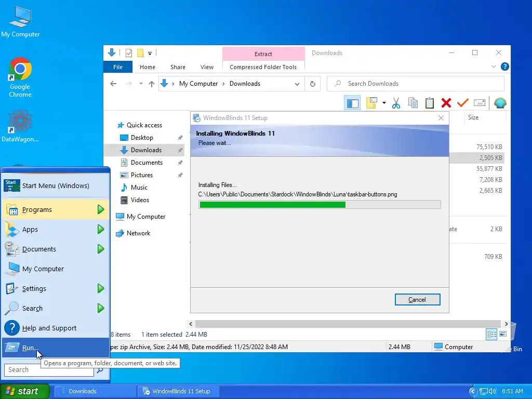The width and height of the screenshot is (532, 399).
Task: Click the Copy toolbar icon
Action: pos(413,103)
